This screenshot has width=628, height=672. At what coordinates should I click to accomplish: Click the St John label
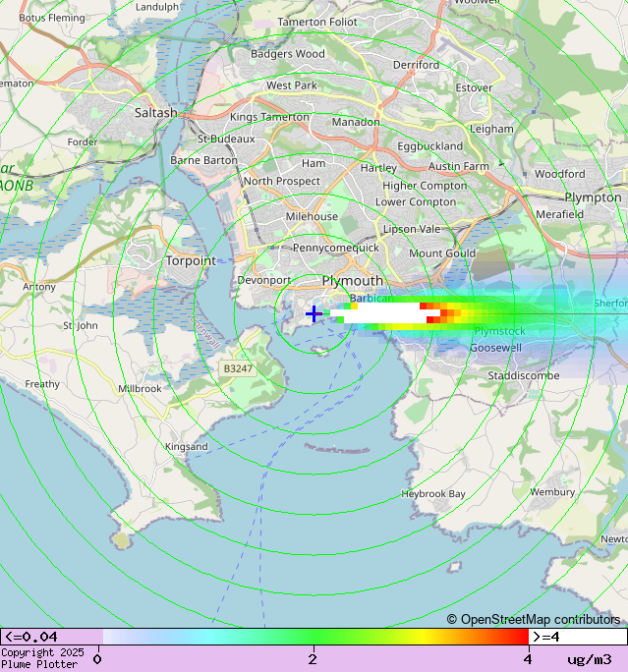(81, 326)
